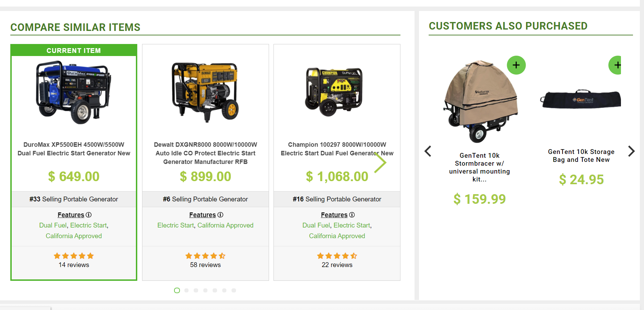Open Dewalt DXGNR8000 generator image
644x310 pixels.
tap(205, 92)
